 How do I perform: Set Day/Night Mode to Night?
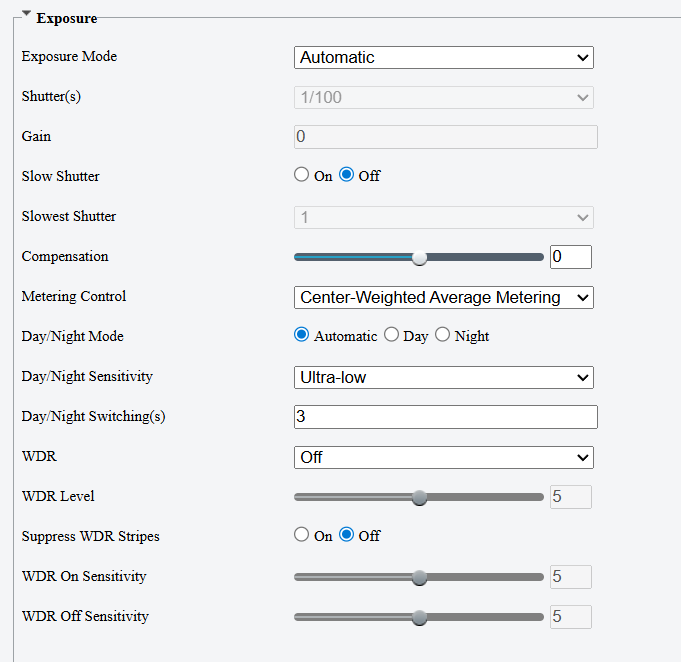[443, 335]
